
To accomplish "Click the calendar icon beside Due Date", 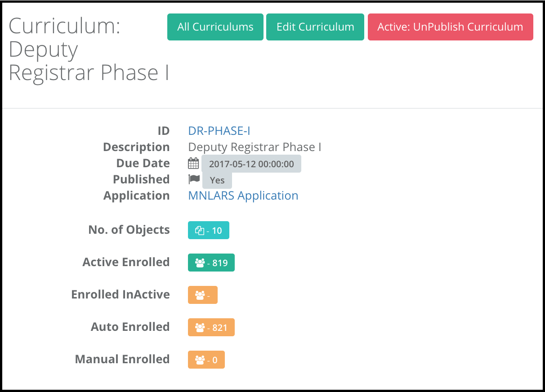I will point(193,163).
